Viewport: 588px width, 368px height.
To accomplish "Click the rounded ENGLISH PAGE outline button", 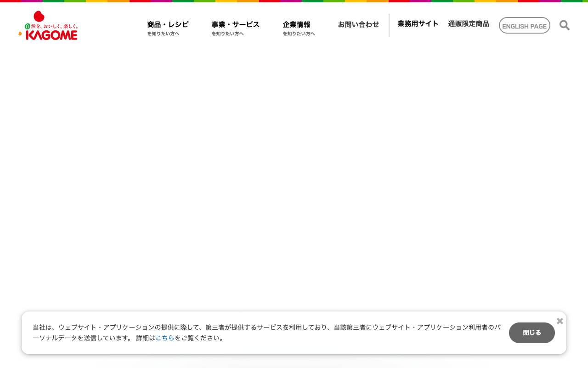I will click(524, 25).
